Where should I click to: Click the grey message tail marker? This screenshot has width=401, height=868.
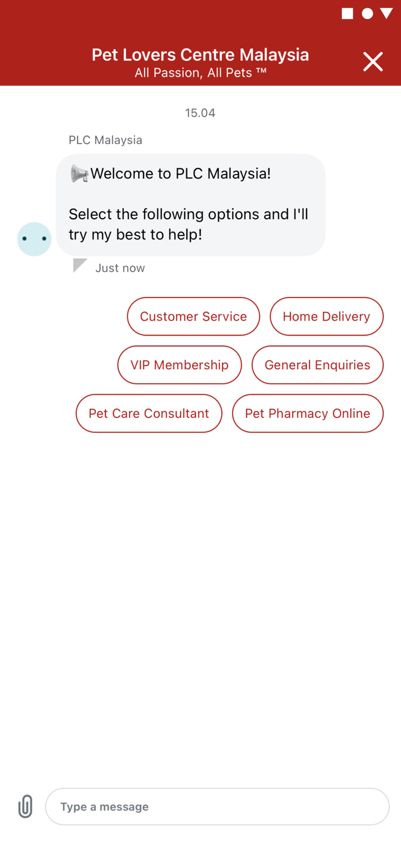coord(80,265)
